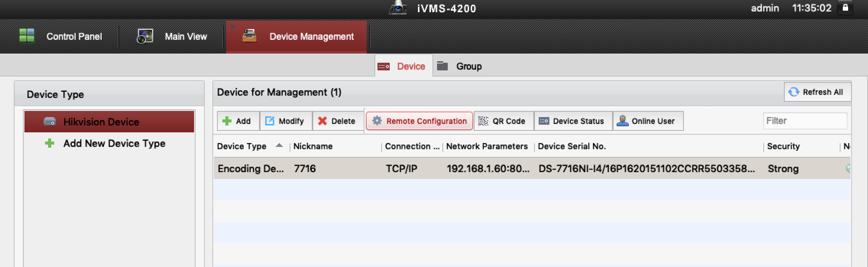This screenshot has height=267, width=868.
Task: Click the red X Delete icon
Action: (x=322, y=121)
